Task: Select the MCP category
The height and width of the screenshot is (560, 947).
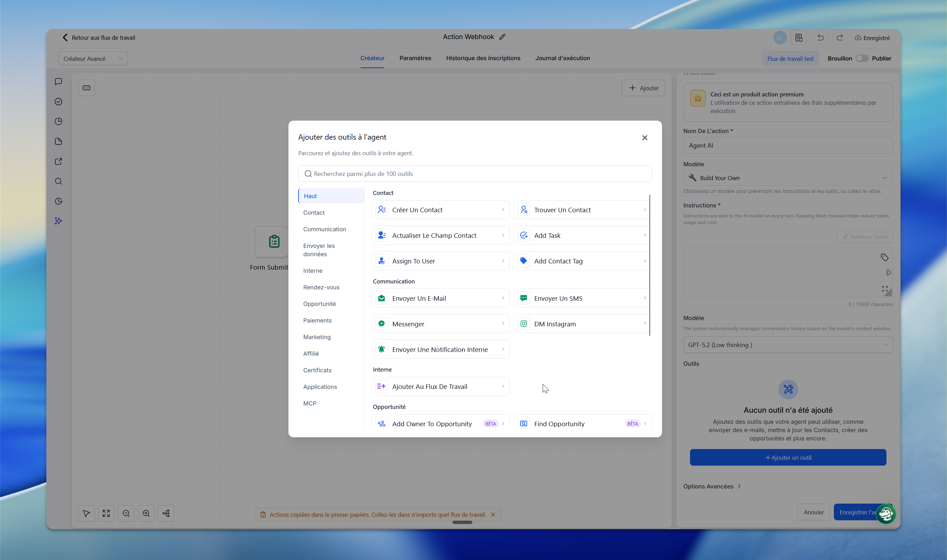Action: 310,403
